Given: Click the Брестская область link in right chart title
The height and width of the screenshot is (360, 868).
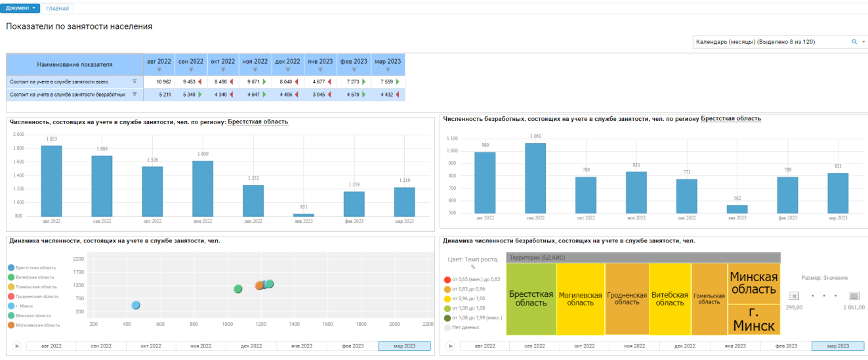Looking at the screenshot, I should (731, 119).
